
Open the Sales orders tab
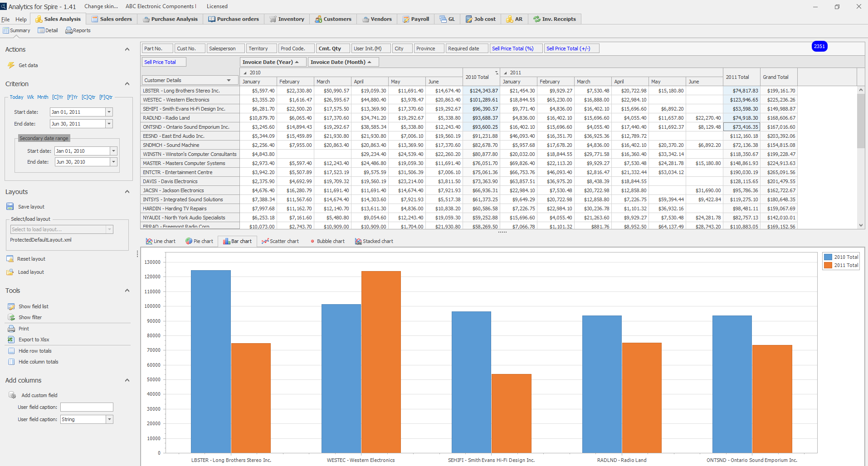pos(112,19)
